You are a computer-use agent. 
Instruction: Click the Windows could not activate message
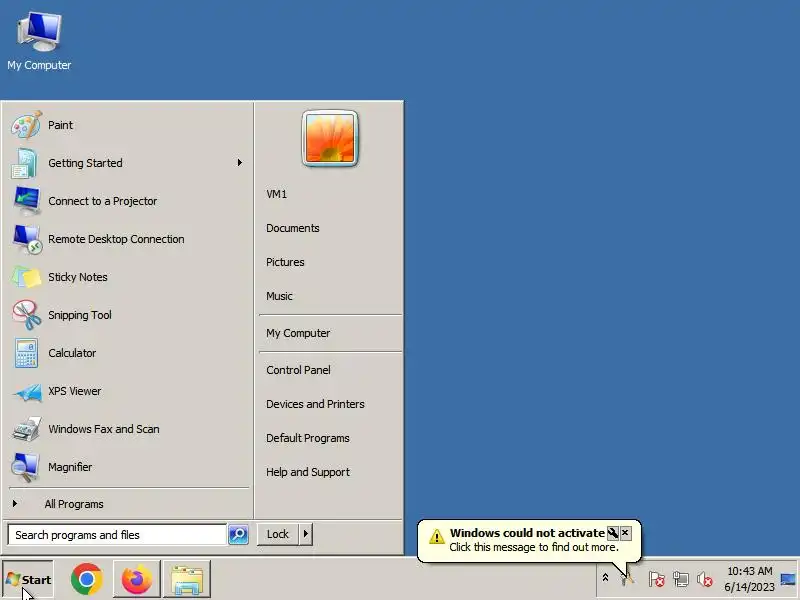click(x=527, y=533)
